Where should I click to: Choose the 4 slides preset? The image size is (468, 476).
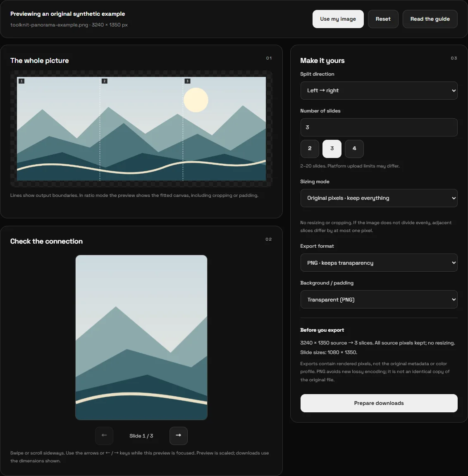(354, 149)
